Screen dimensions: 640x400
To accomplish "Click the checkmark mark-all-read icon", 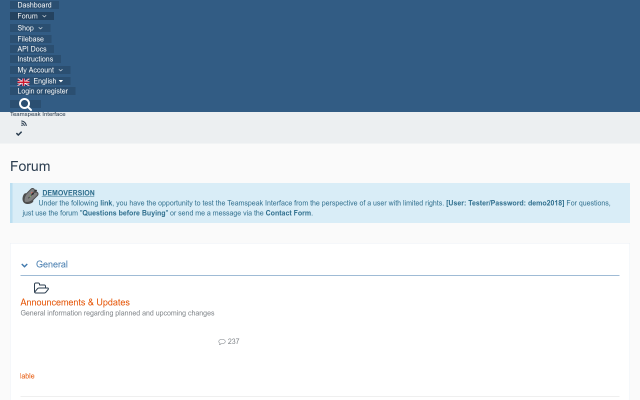I will (19, 133).
